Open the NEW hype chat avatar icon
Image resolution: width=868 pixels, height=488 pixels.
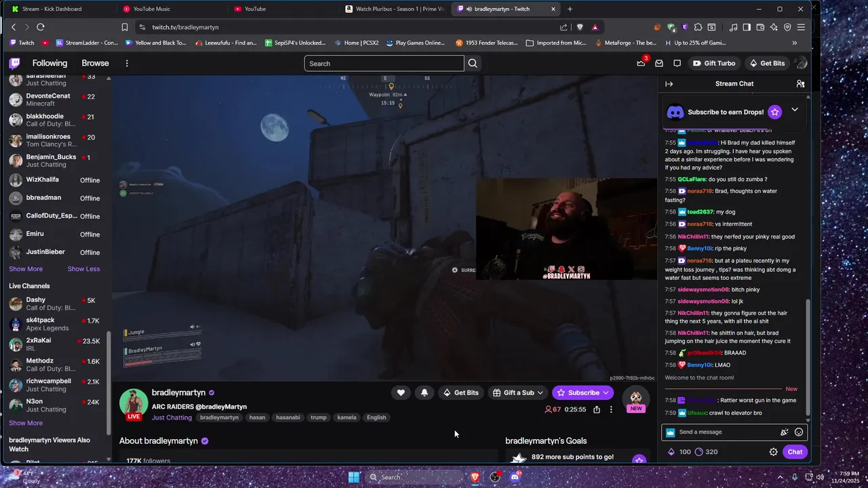(x=635, y=399)
